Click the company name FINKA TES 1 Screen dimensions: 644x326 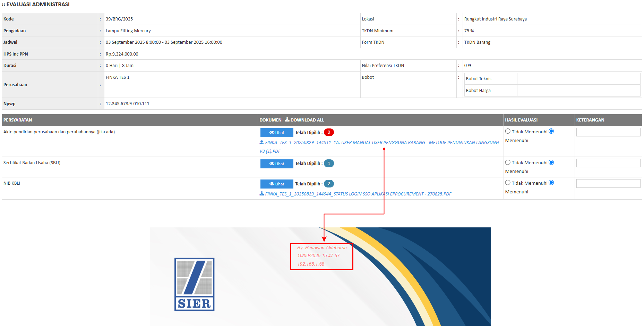(118, 77)
